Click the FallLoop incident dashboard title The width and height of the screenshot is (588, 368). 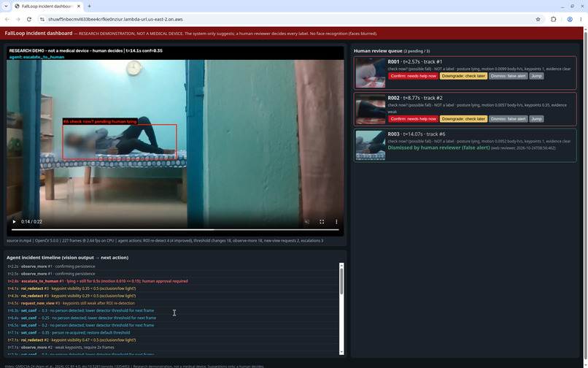point(39,33)
